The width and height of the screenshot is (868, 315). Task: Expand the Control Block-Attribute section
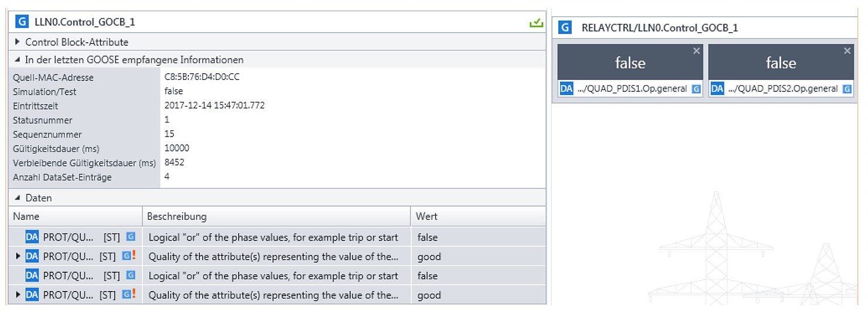[x=18, y=42]
